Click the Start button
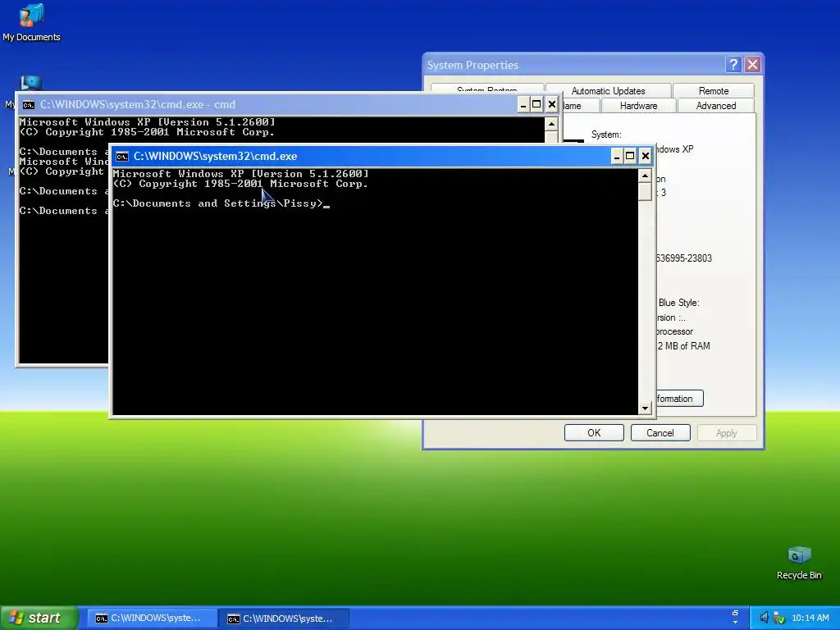This screenshot has height=630, width=840. tap(39, 618)
